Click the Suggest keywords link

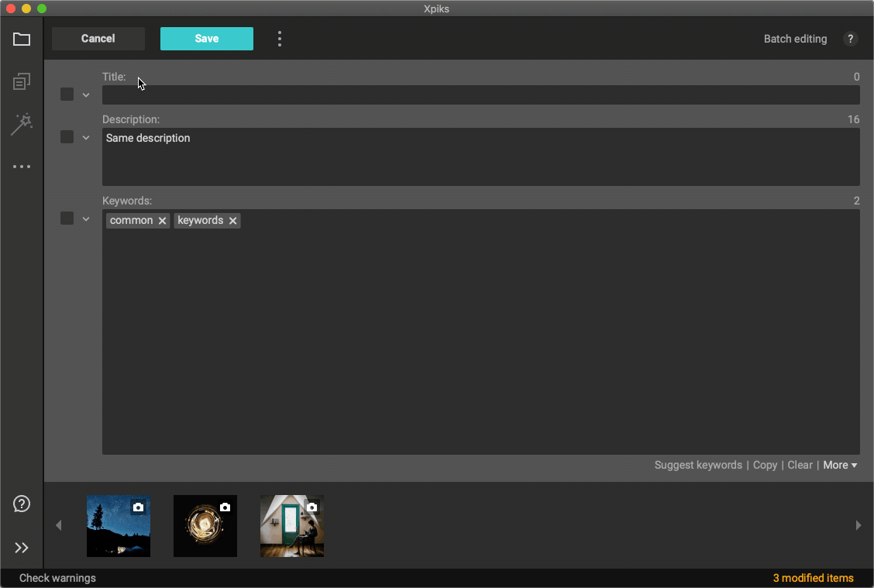(698, 465)
